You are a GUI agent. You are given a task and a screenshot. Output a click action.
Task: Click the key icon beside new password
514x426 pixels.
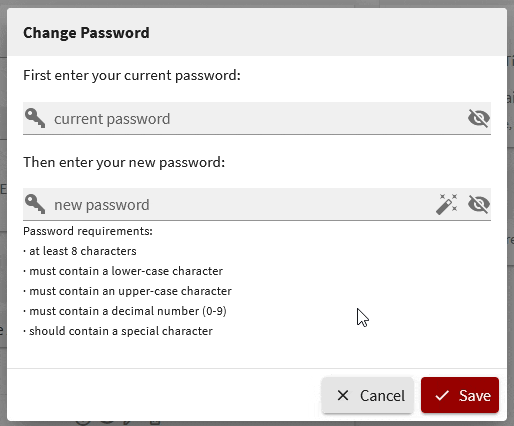(35, 204)
